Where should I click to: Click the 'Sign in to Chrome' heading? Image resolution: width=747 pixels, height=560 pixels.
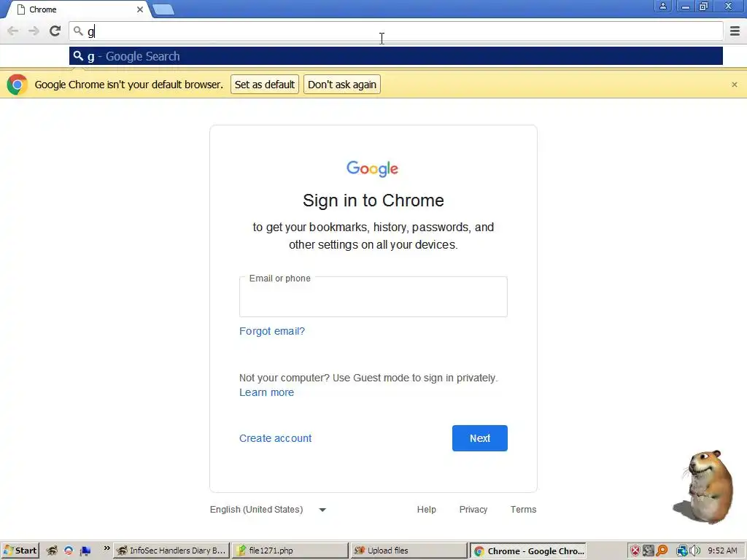point(373,201)
